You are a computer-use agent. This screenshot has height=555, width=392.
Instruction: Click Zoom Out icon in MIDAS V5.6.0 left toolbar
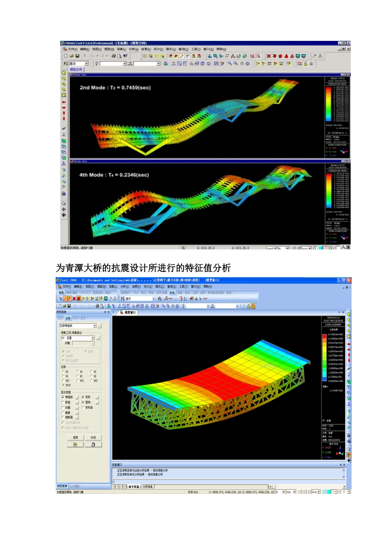click(64, 89)
